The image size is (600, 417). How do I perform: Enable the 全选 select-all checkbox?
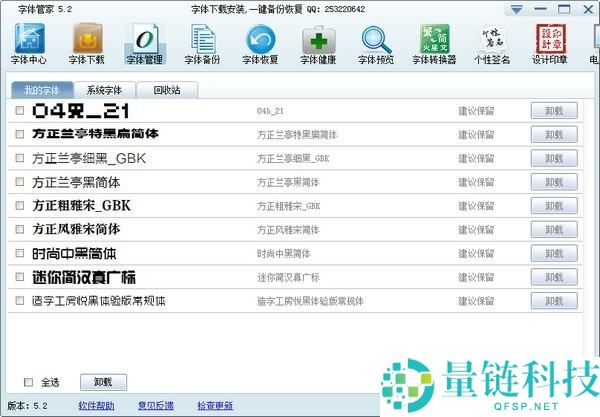pyautogui.click(x=28, y=382)
